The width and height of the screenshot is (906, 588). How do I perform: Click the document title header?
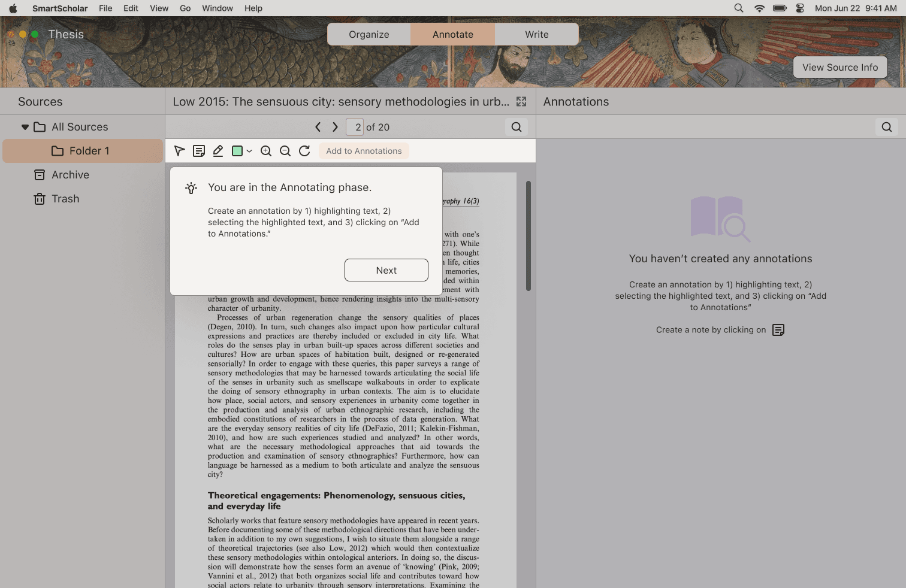[x=341, y=102]
